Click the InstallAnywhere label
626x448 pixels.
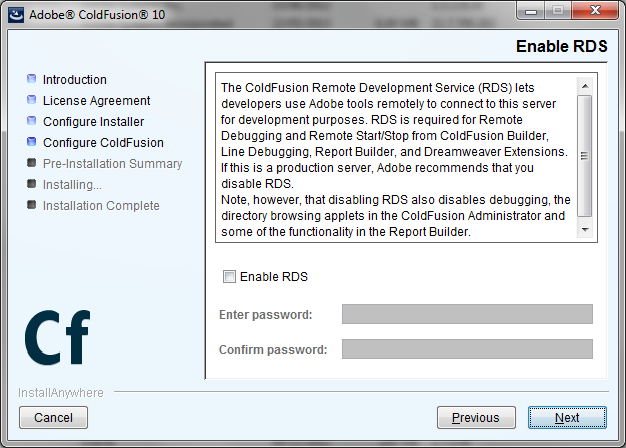(61, 393)
